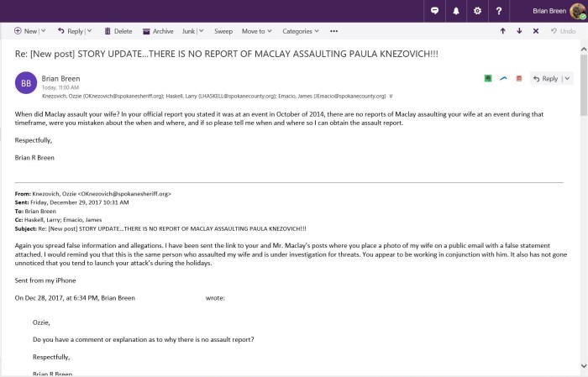
Task: Click red add-in icon in message header
Action: point(519,78)
